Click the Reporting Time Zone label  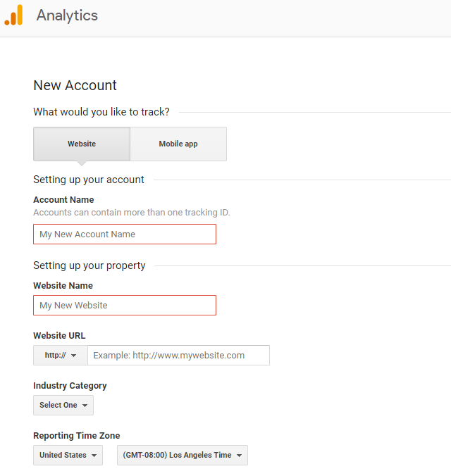click(x=77, y=436)
